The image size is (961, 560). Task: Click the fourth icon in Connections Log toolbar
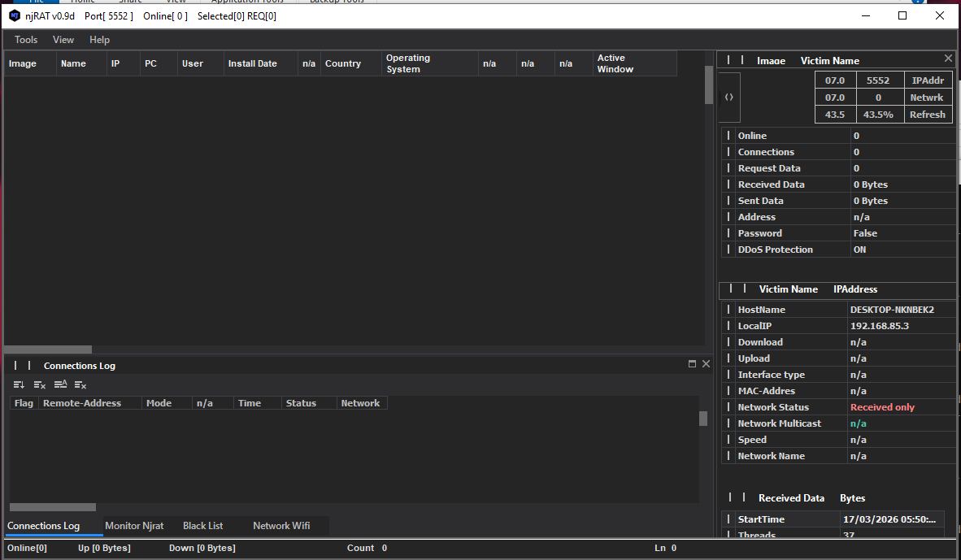(x=80, y=384)
